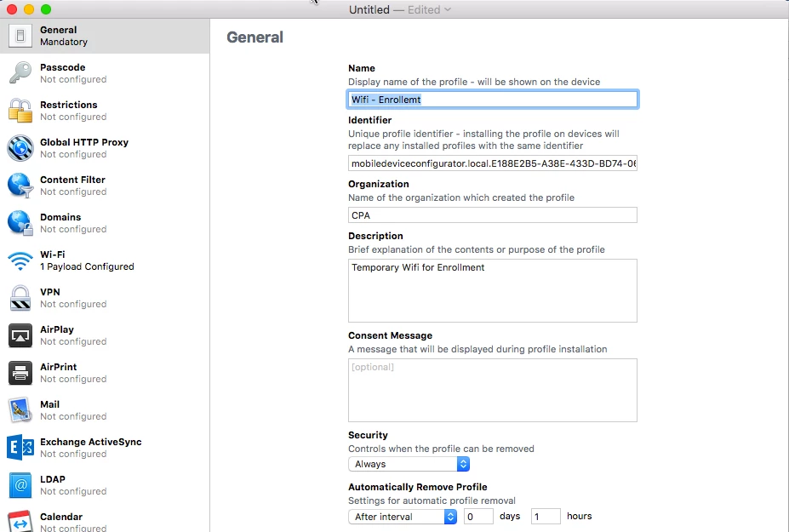Click the 'Automatically Remove Profile' label
The width and height of the screenshot is (789, 532).
pyautogui.click(x=418, y=487)
